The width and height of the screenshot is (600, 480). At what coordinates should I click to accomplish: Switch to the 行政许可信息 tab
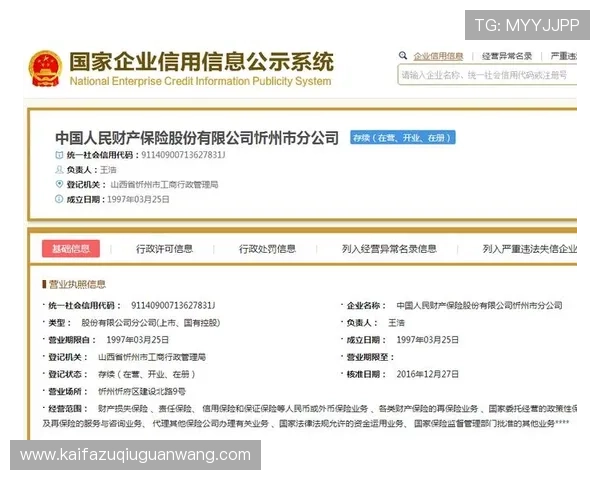tap(164, 249)
